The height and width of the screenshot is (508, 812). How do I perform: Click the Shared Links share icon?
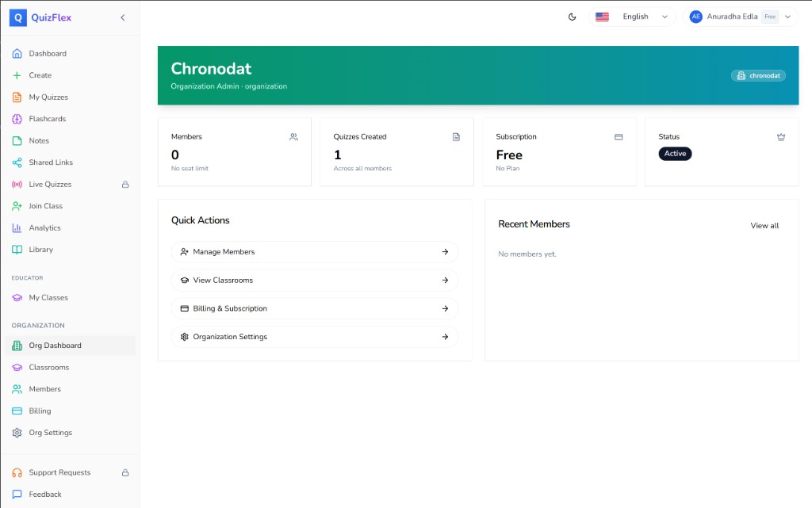tap(17, 162)
